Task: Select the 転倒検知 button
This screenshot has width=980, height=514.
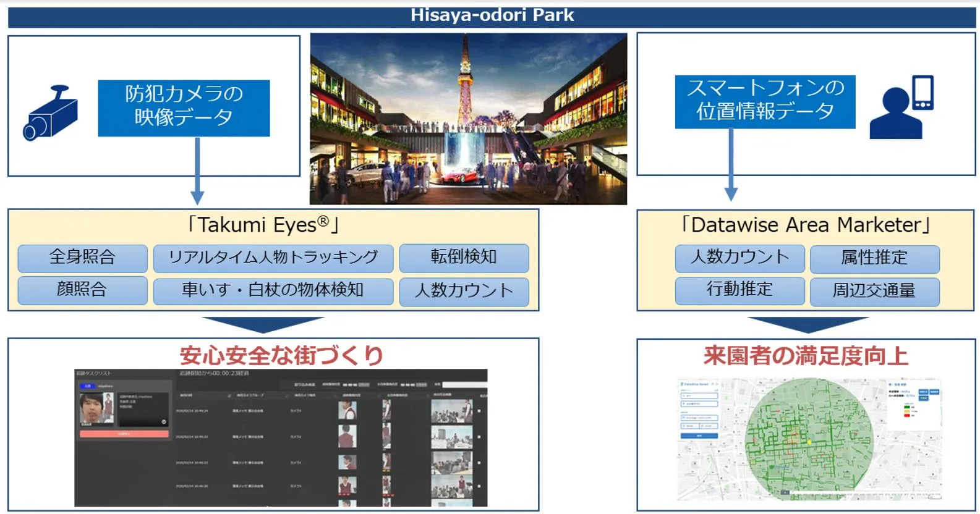Action: [x=464, y=258]
